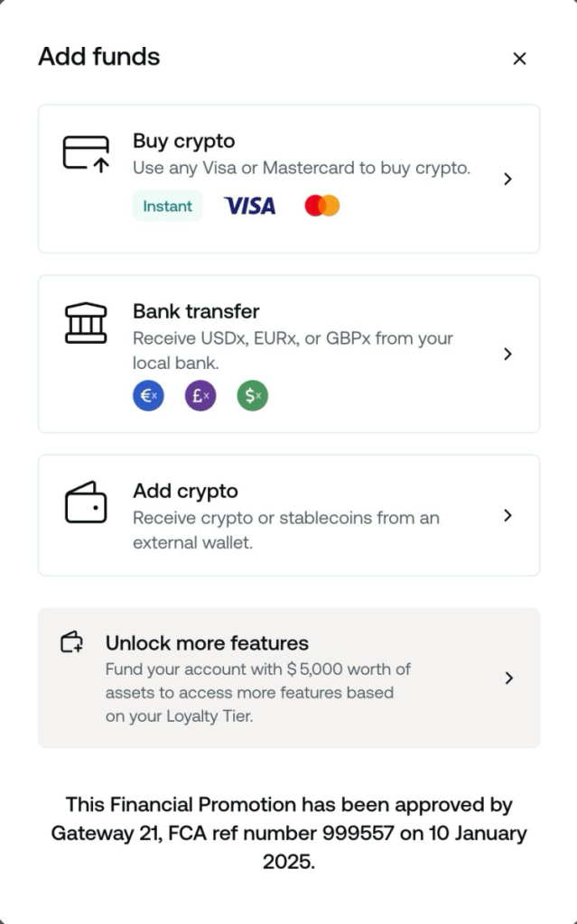577x924 pixels.
Task: Click the Instant badge
Action: [167, 206]
